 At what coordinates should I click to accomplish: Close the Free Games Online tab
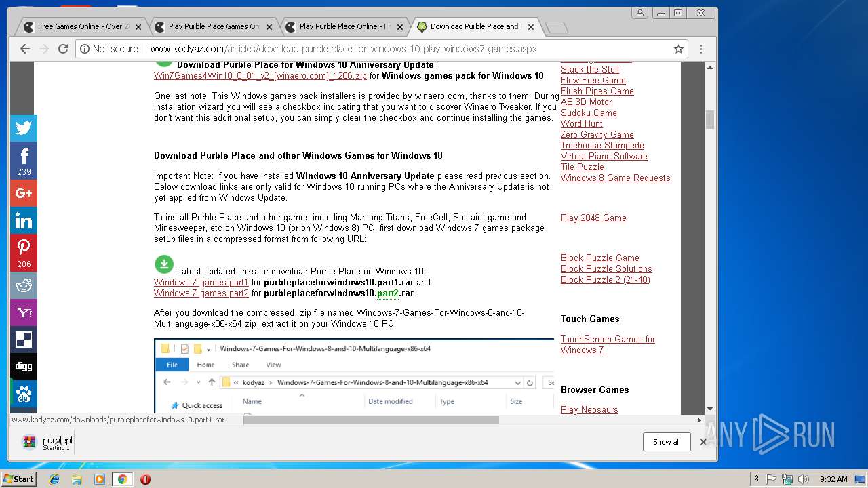pyautogui.click(x=138, y=27)
